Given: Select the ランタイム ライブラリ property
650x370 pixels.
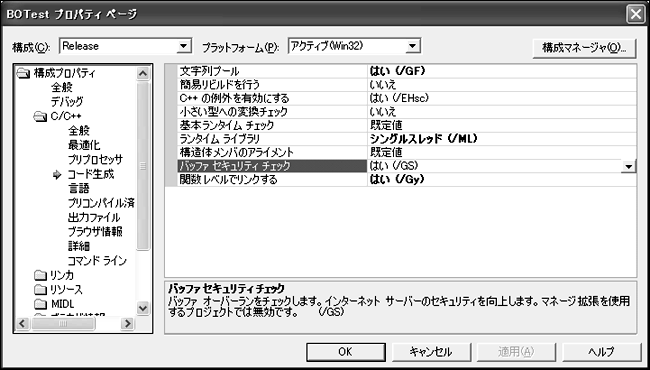Looking at the screenshot, I should 272,139.
